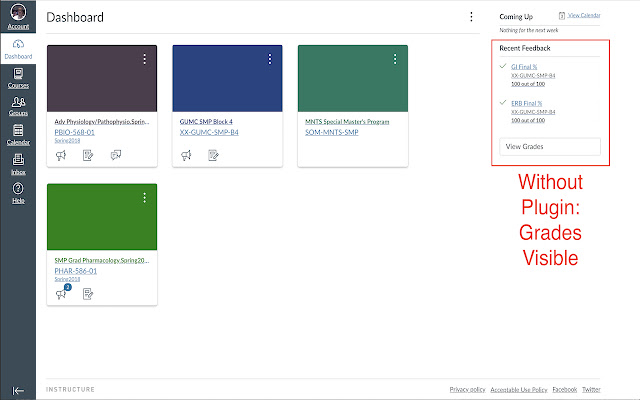The width and height of the screenshot is (640, 400).
Task: Open options menu on MNTS Special Master's card
Action: 395,59
